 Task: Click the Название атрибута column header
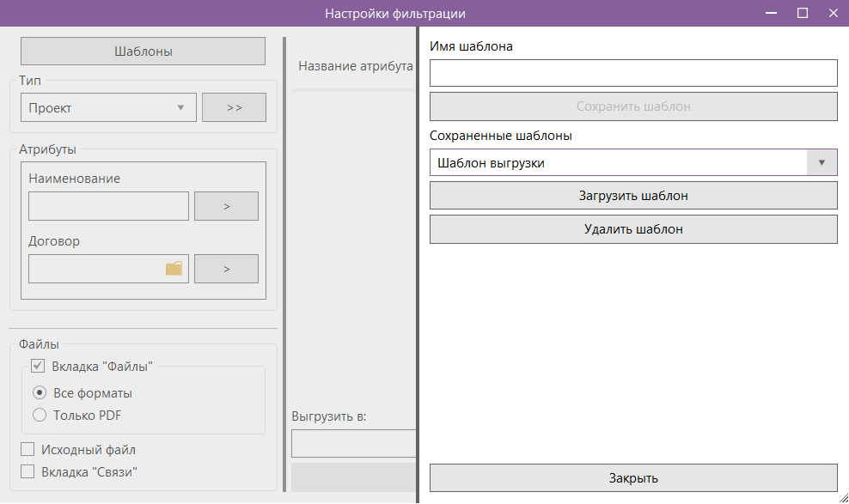(355, 66)
